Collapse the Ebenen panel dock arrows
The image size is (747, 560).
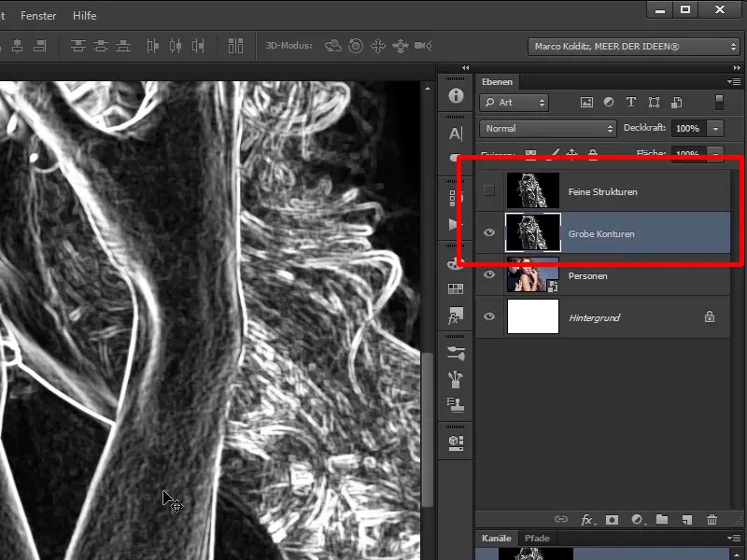[737, 67]
